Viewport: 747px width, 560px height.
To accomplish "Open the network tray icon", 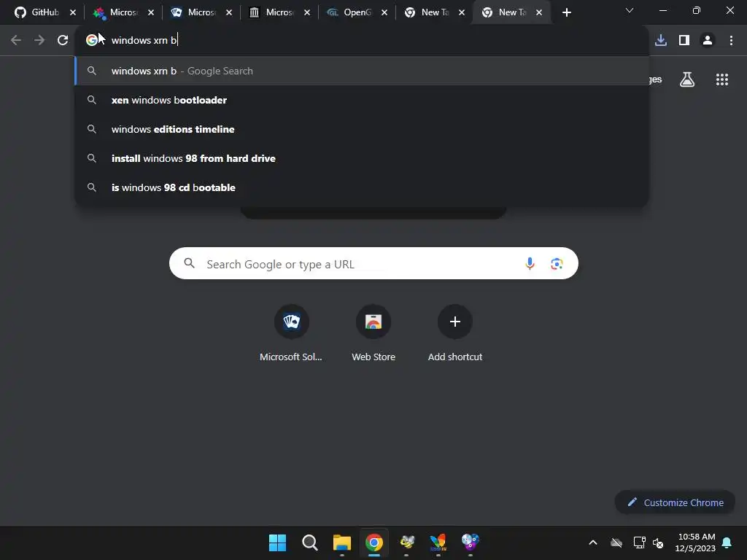I will 639,542.
